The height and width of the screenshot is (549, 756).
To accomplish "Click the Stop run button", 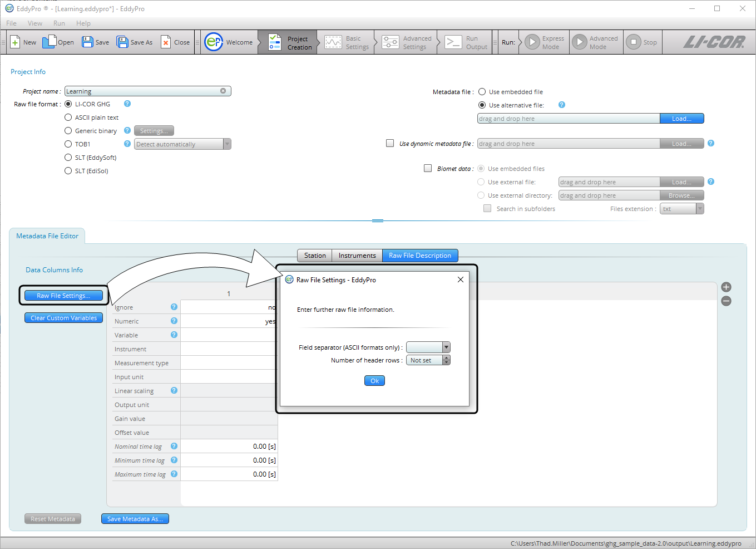I will coord(642,42).
